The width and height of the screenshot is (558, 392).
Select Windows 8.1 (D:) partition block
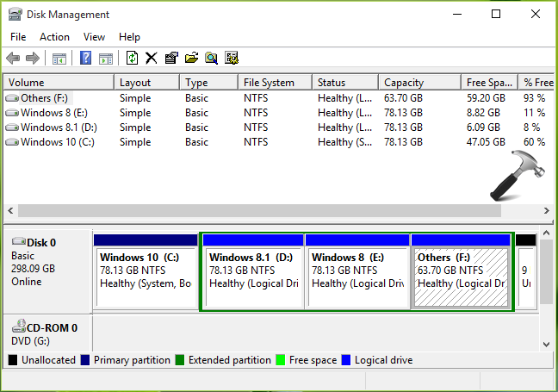pos(253,271)
